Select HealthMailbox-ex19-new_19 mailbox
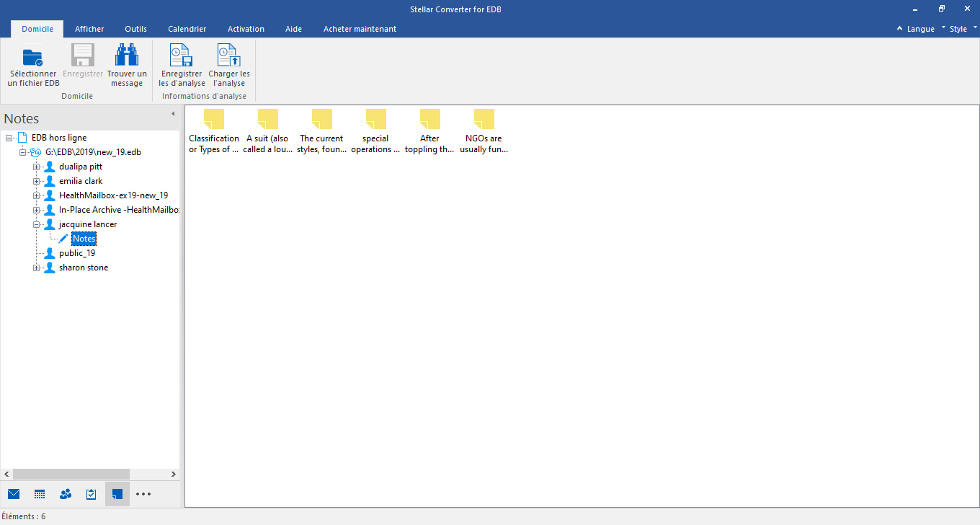This screenshot has width=980, height=525. coord(113,195)
